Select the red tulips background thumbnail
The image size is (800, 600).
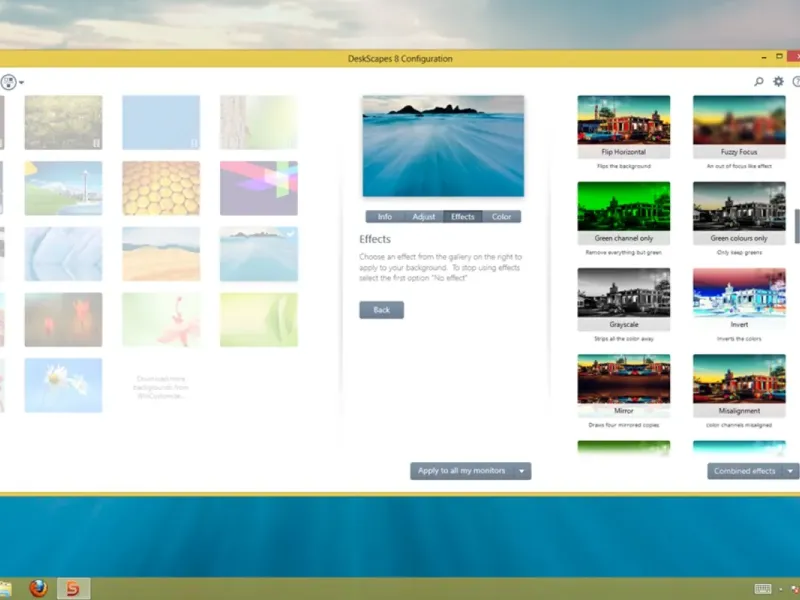(x=63, y=320)
